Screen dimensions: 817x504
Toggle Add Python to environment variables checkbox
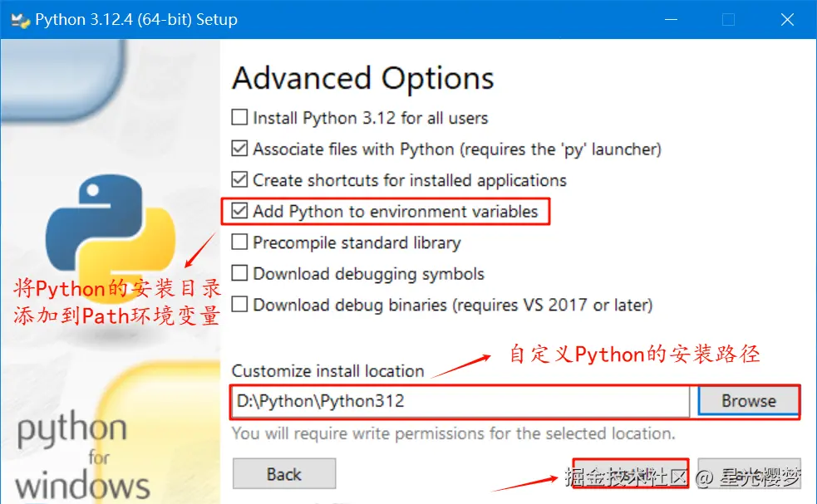(x=239, y=211)
